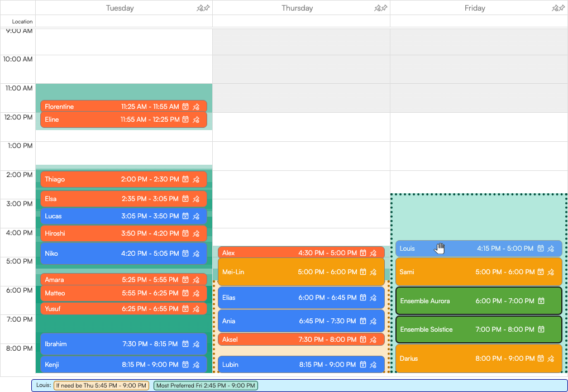Toggle the pin on Niko's lesson
This screenshot has height=392, width=568.
click(x=196, y=254)
